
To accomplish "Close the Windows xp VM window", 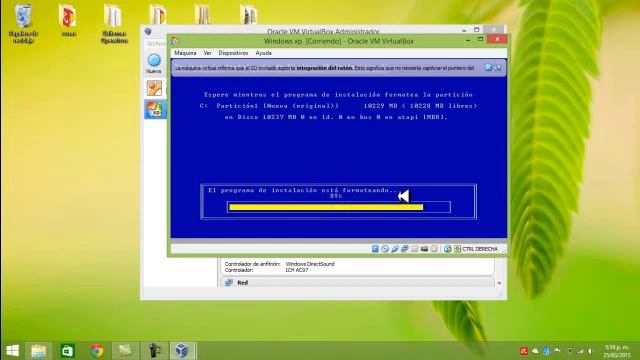I will coord(497,40).
